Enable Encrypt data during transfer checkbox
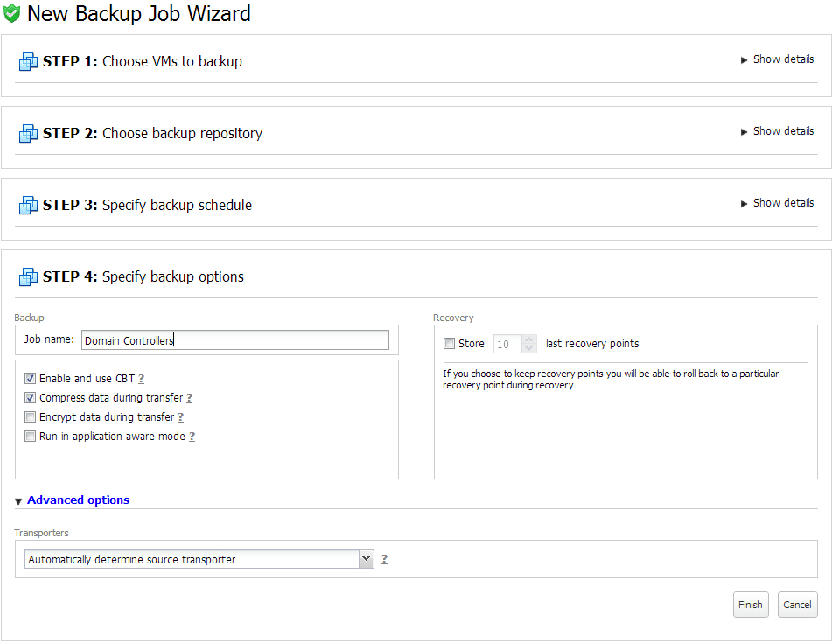Image resolution: width=832 pixels, height=644 pixels. (31, 417)
